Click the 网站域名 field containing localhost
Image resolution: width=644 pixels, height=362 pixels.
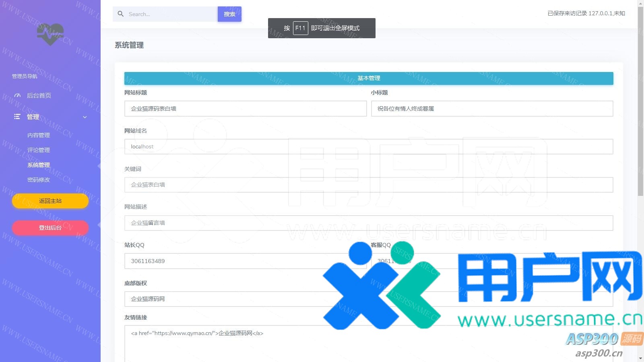tap(368, 147)
